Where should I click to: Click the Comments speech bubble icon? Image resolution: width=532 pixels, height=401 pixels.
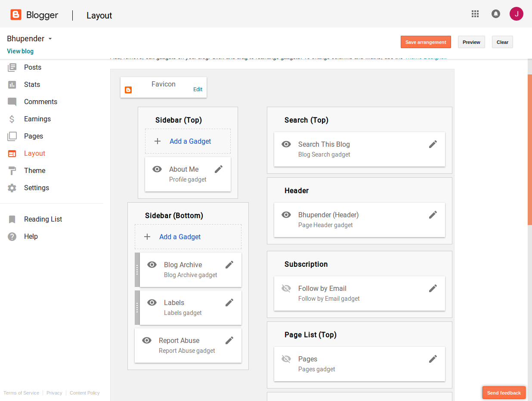pos(12,102)
